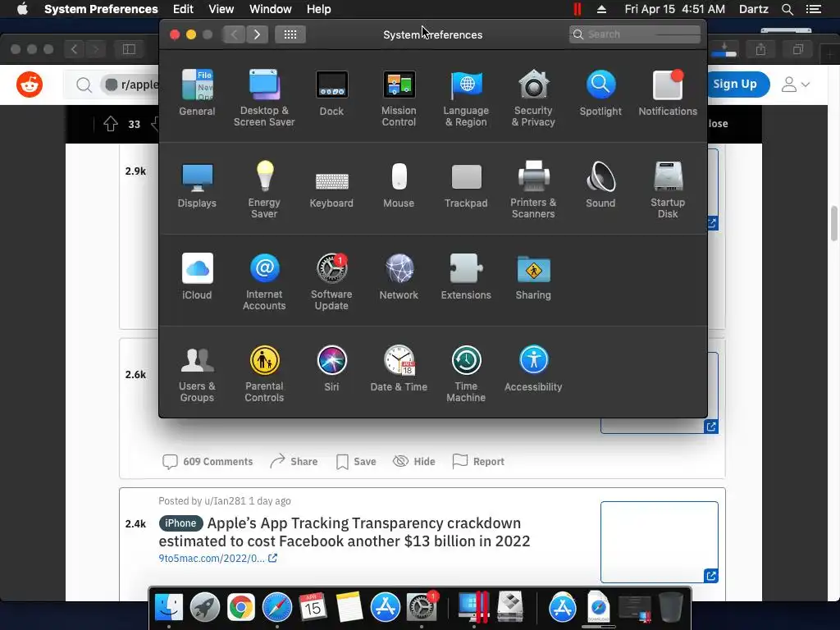Open Time Machine preferences
Image resolution: width=840 pixels, height=630 pixels.
[466, 373]
